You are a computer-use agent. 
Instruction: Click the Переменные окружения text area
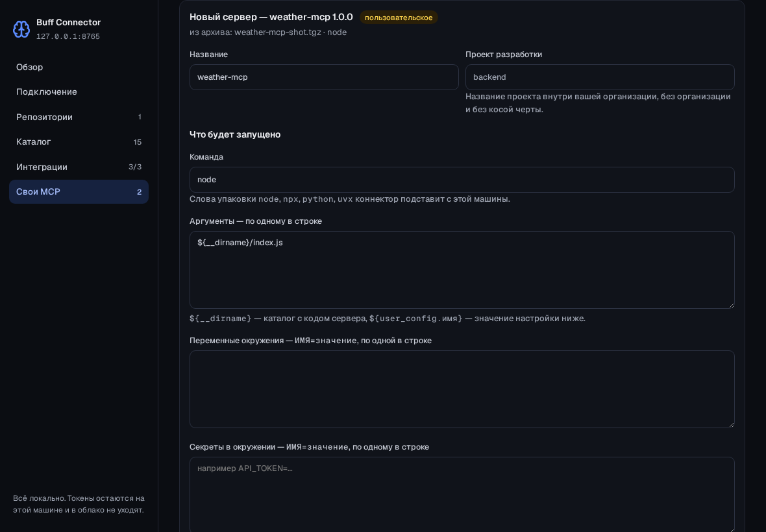click(462, 389)
